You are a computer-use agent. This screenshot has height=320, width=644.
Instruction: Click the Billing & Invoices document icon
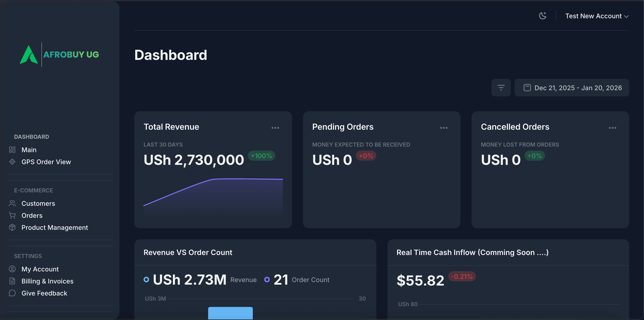click(12, 281)
